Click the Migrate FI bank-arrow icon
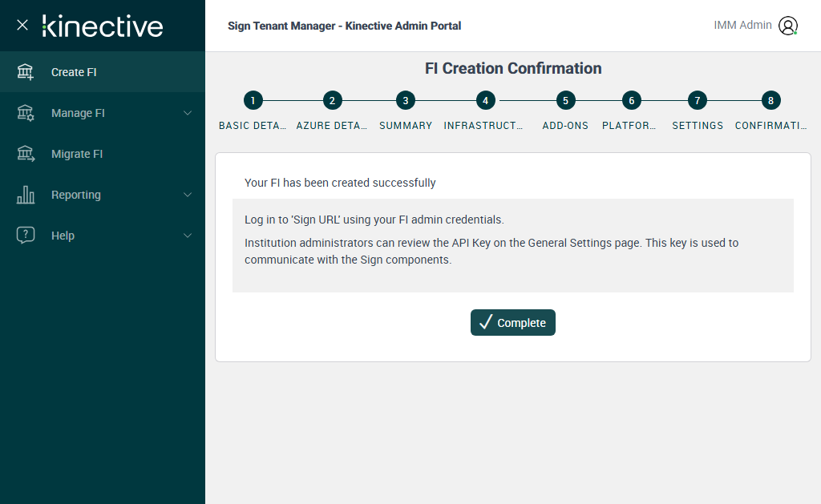821x504 pixels. point(25,153)
